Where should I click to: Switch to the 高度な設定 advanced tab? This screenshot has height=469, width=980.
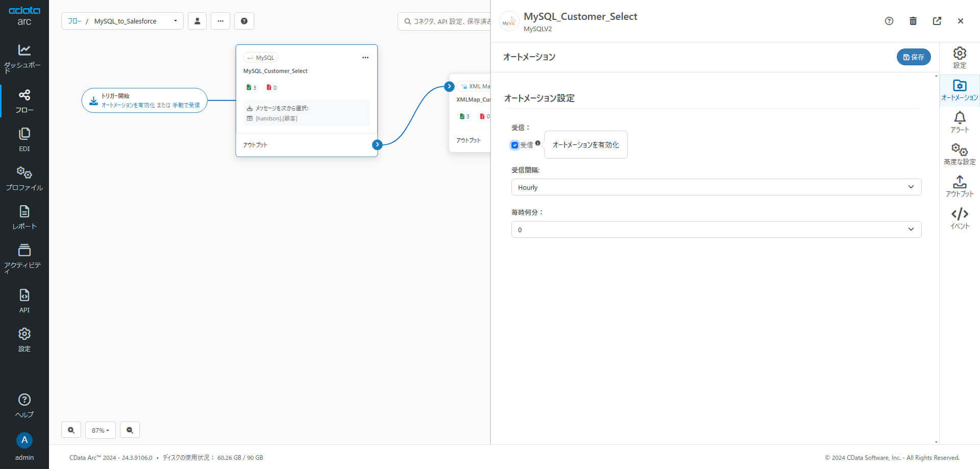960,154
